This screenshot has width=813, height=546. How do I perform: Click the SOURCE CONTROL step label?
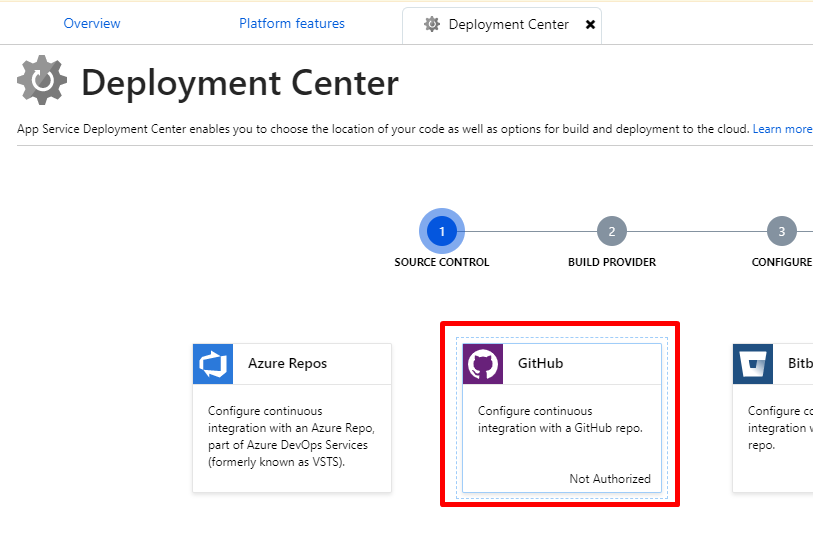pos(442,262)
